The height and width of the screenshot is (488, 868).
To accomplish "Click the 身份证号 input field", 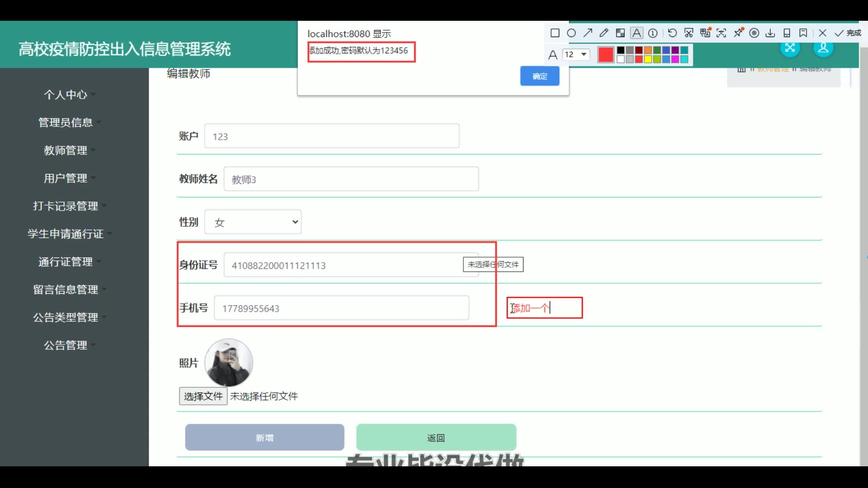I will point(351,265).
